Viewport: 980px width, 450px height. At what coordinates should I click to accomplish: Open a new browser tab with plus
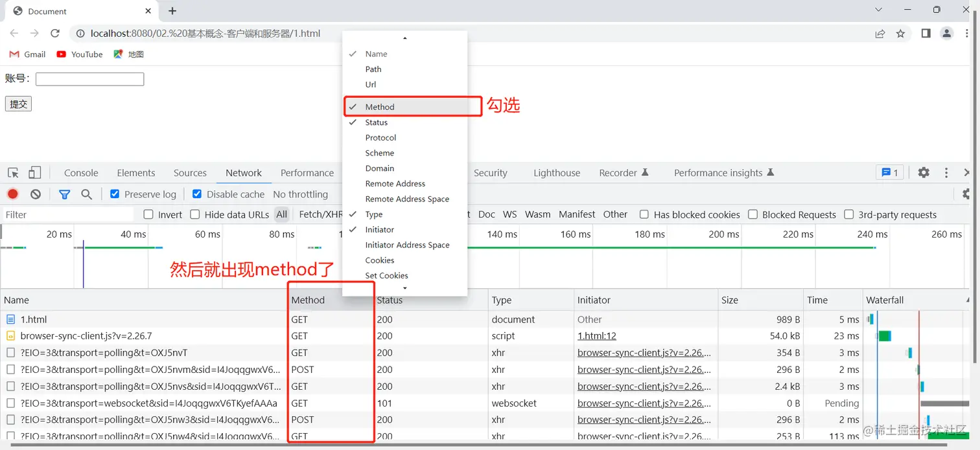click(172, 11)
